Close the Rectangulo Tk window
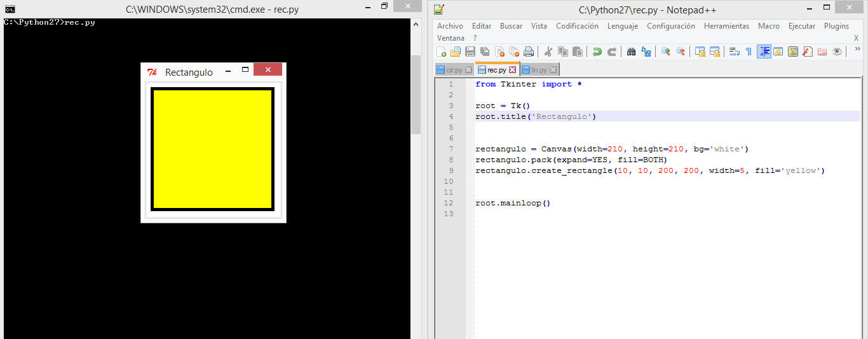Viewport: 868px width, 339px height. coord(268,69)
